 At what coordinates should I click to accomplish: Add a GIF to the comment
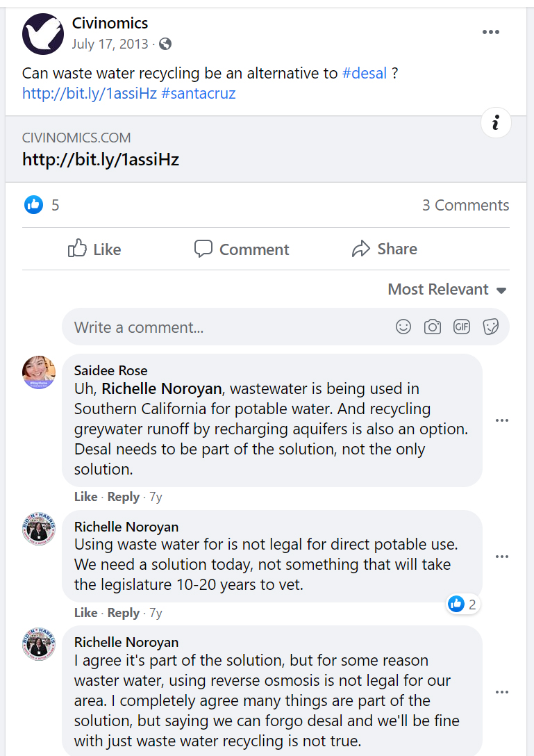tap(462, 327)
